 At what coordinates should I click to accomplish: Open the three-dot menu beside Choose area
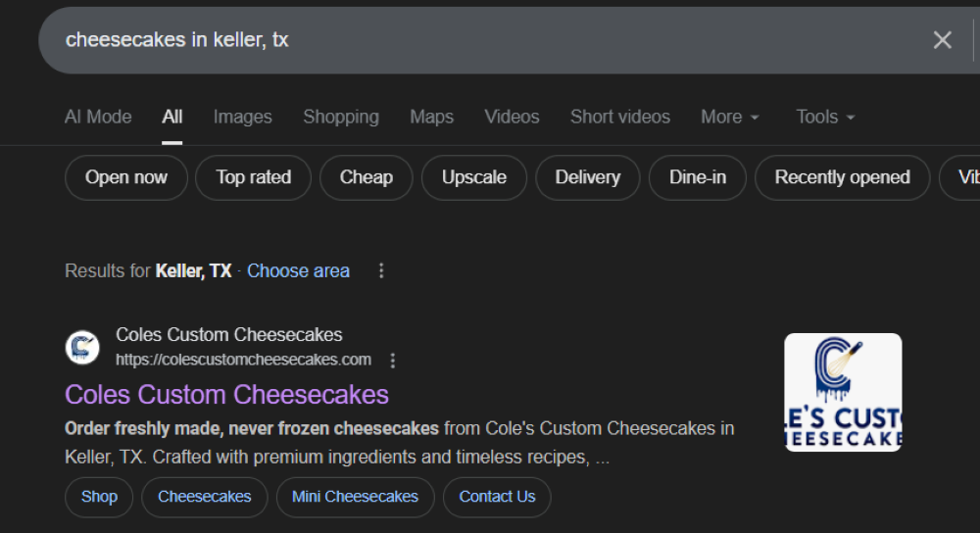(381, 270)
